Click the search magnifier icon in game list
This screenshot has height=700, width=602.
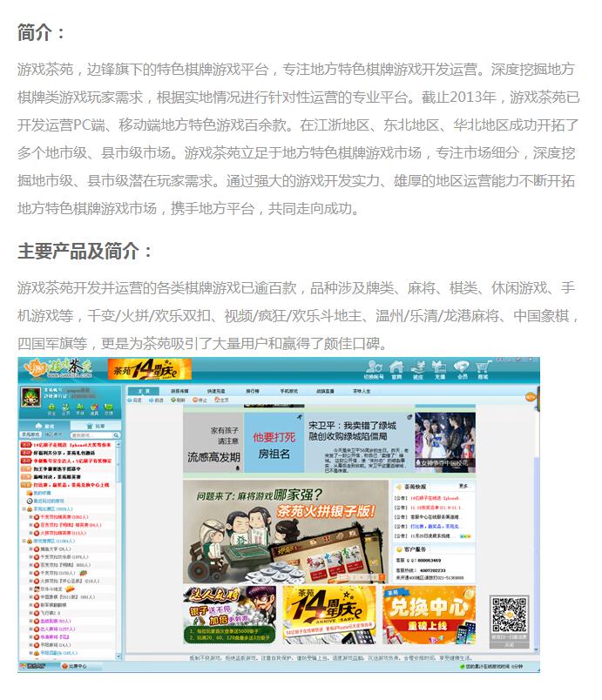click(116, 434)
